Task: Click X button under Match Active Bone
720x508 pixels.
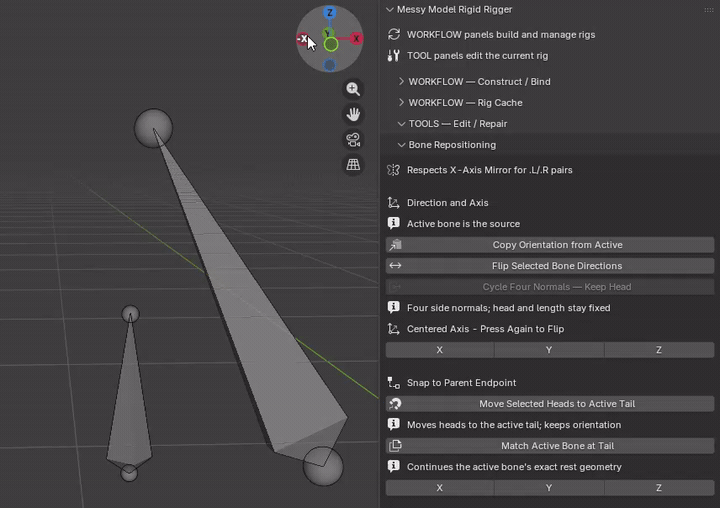Action: point(440,488)
